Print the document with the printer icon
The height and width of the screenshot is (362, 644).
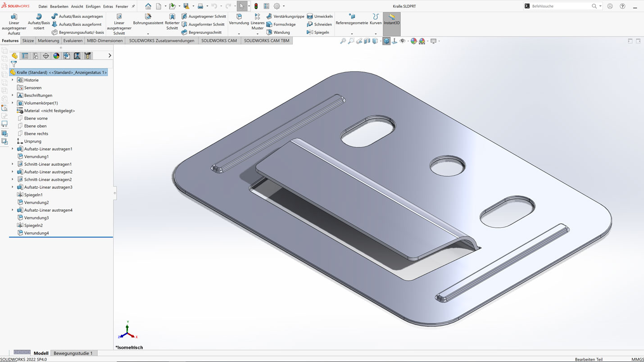200,6
